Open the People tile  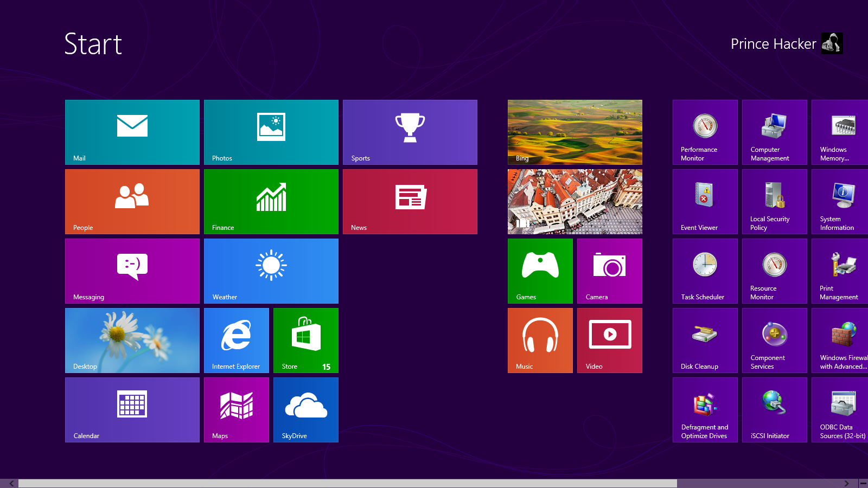132,202
